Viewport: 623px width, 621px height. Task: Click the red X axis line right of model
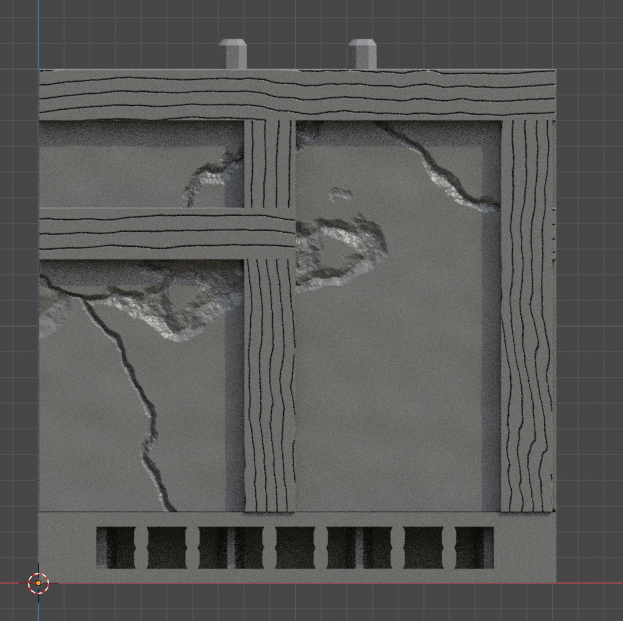[x=590, y=583]
